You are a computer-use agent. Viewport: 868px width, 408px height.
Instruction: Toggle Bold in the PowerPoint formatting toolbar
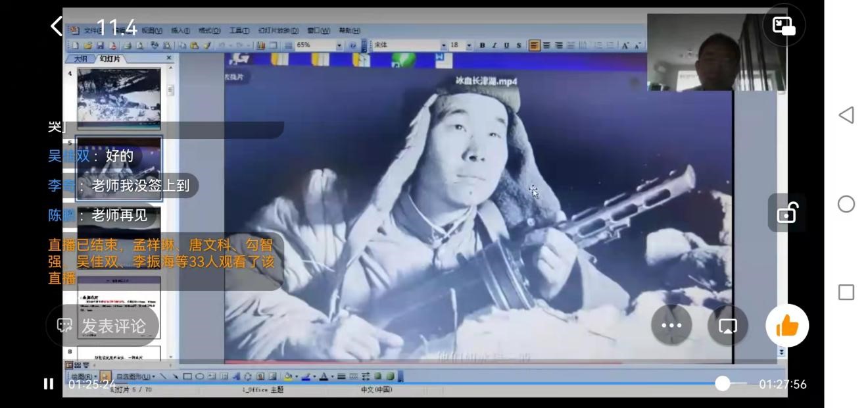(x=482, y=45)
